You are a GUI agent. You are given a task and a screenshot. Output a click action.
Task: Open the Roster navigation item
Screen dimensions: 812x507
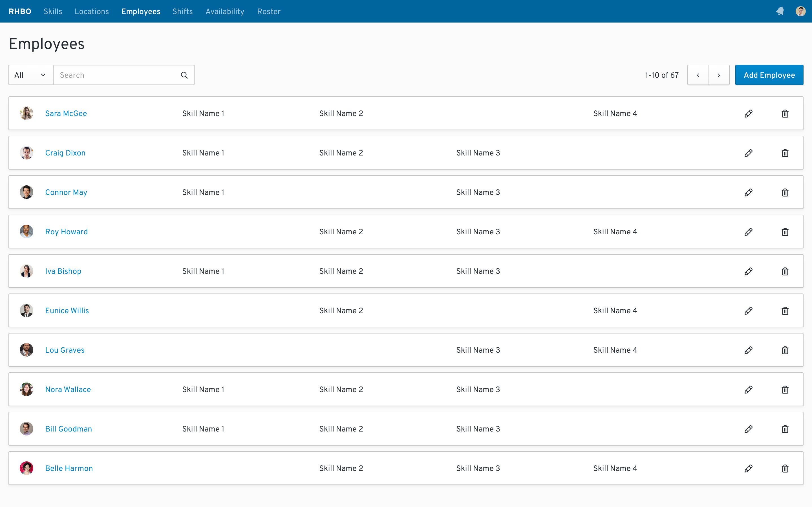pyautogui.click(x=268, y=11)
